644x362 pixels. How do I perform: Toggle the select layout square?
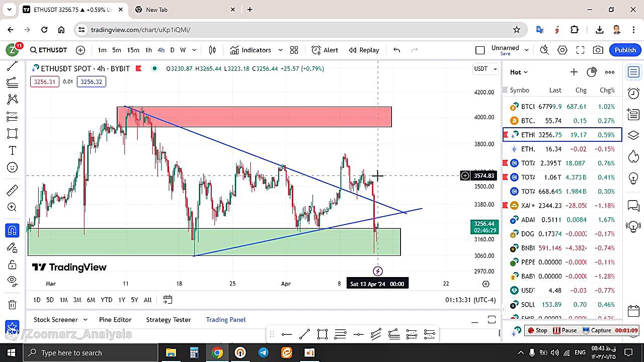point(480,50)
